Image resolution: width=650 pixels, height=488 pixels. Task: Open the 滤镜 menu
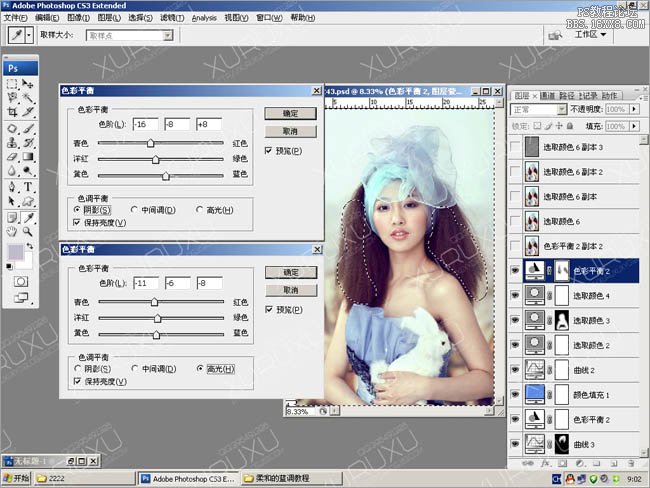[x=172, y=18]
